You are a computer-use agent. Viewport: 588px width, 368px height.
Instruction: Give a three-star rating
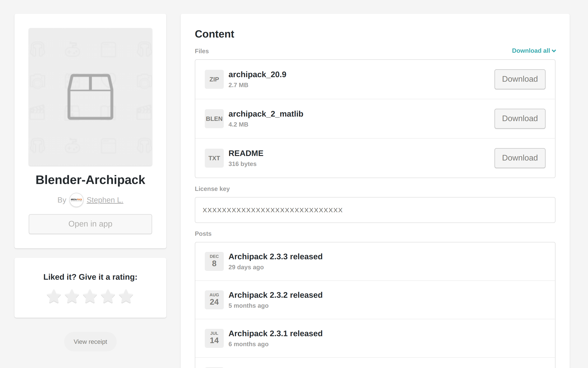click(90, 296)
